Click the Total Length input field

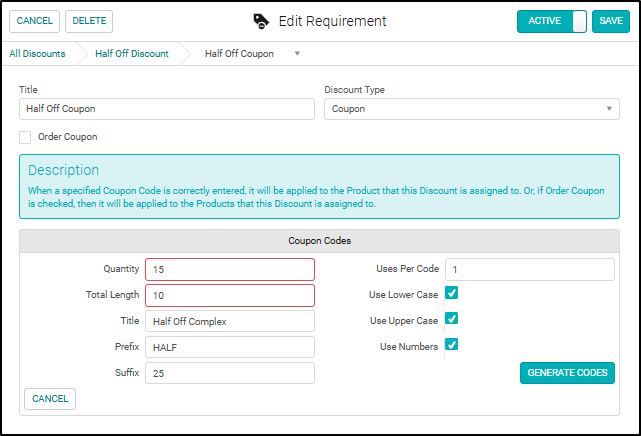[x=230, y=295]
